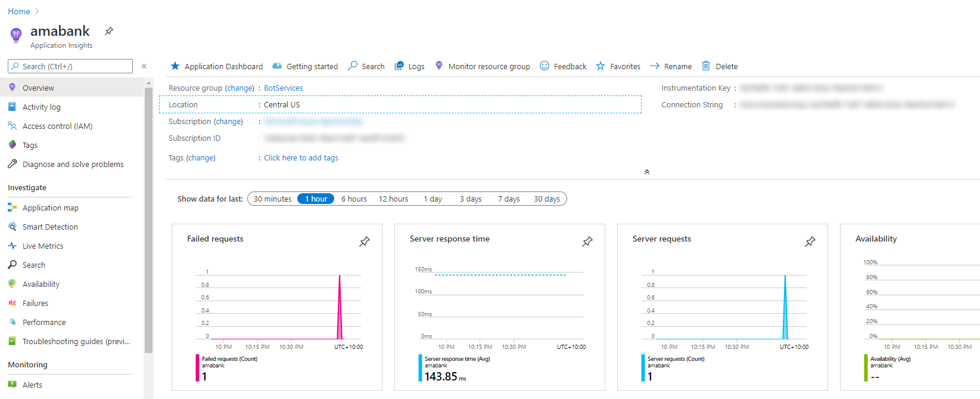
Task: Click the Smart Detection icon
Action: [x=12, y=227]
